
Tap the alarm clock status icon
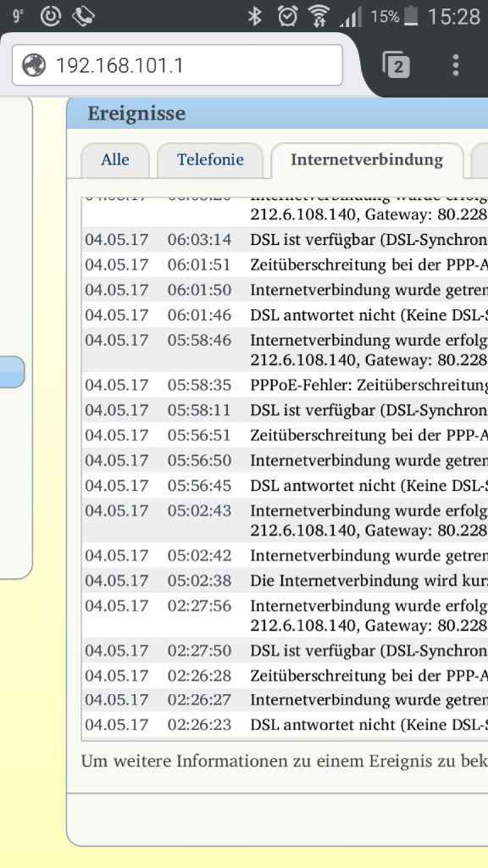(288, 16)
